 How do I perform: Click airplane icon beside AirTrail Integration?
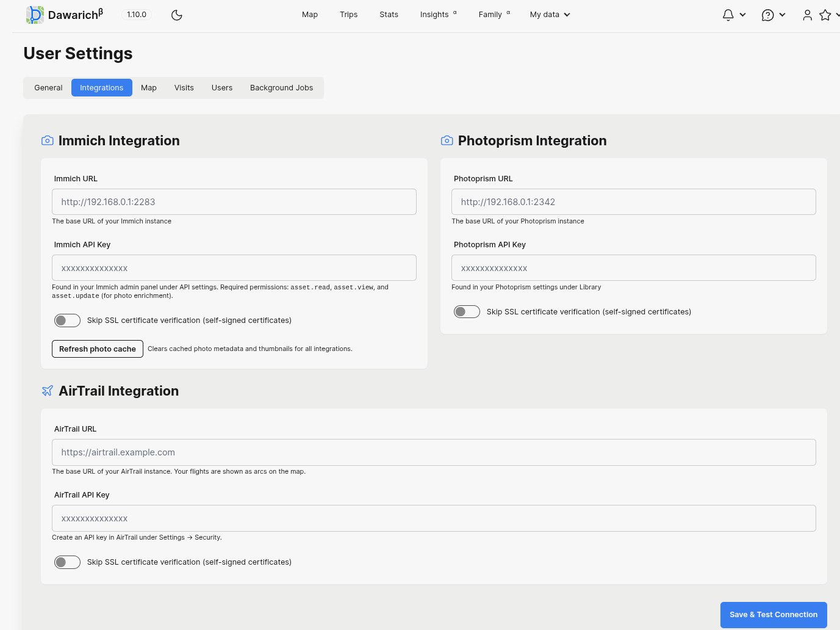point(47,391)
